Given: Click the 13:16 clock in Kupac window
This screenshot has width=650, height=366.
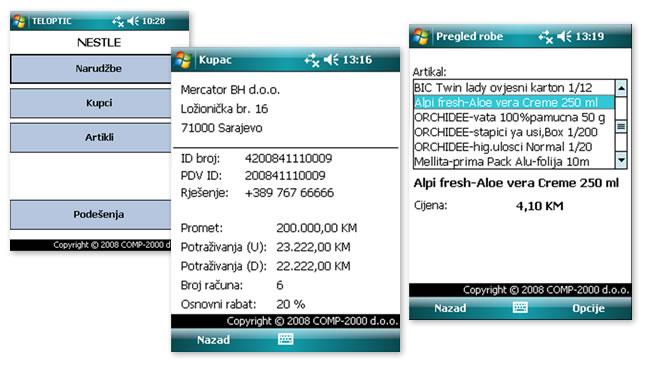Looking at the screenshot, I should click(x=357, y=60).
